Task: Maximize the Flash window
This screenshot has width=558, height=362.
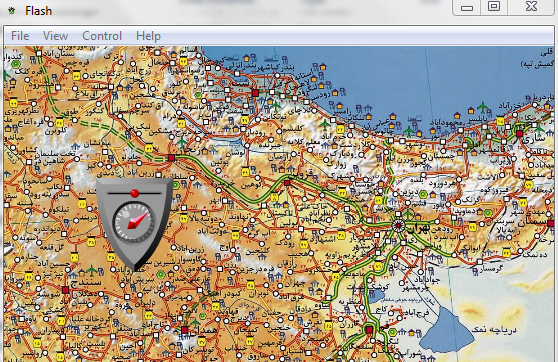Action: 494,6
